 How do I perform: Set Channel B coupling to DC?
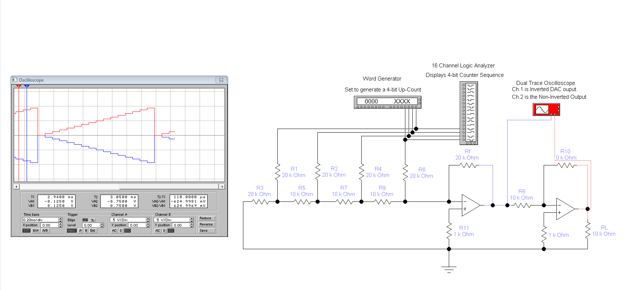point(171,231)
